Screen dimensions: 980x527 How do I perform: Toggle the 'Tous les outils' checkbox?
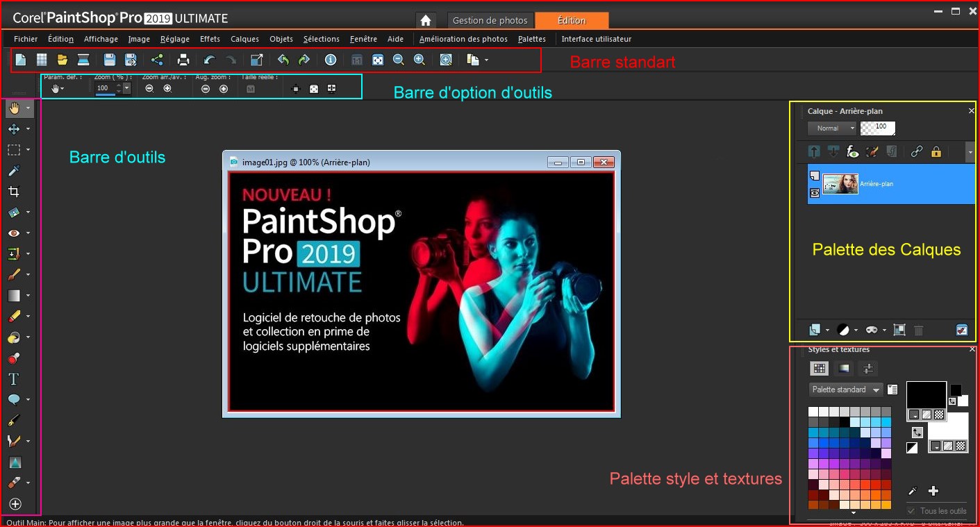point(911,511)
